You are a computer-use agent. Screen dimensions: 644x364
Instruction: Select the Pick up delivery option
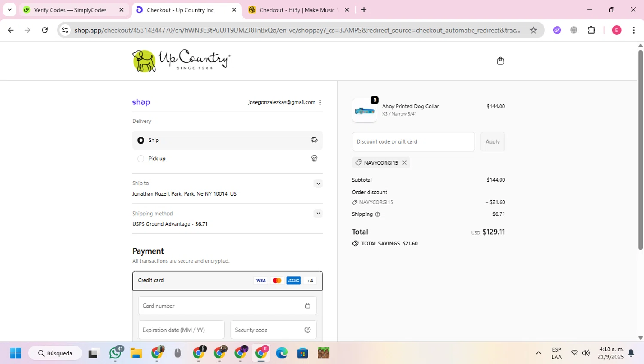pyautogui.click(x=228, y=159)
